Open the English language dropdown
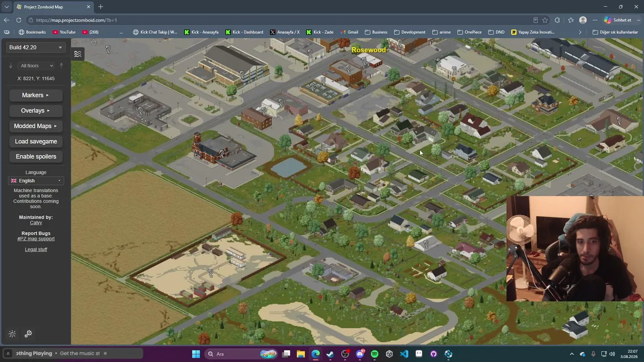Screen dimensions: 644x362 click(36, 180)
